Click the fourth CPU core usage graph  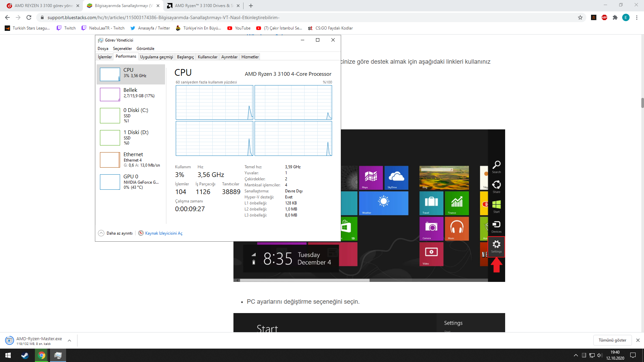293,138
